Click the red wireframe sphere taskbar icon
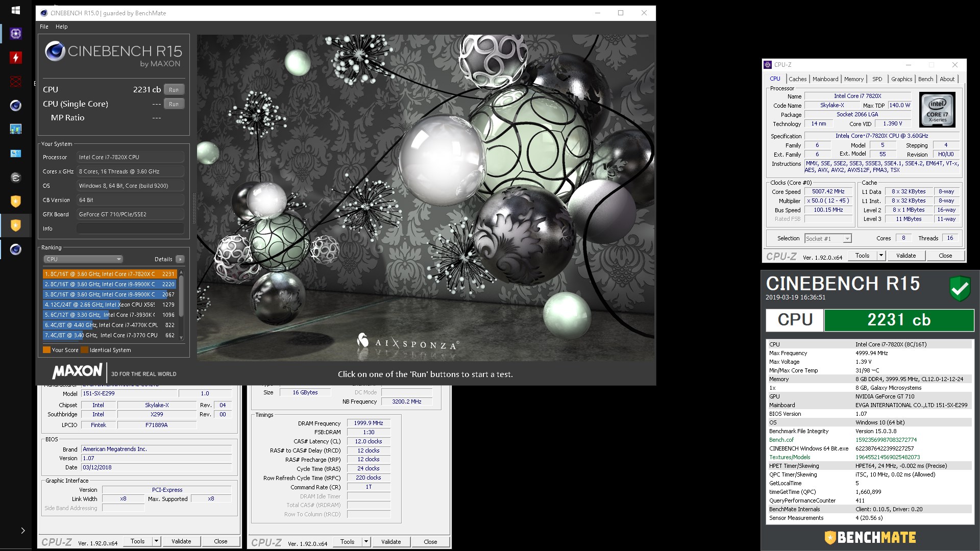The height and width of the screenshot is (551, 980). 16,82
